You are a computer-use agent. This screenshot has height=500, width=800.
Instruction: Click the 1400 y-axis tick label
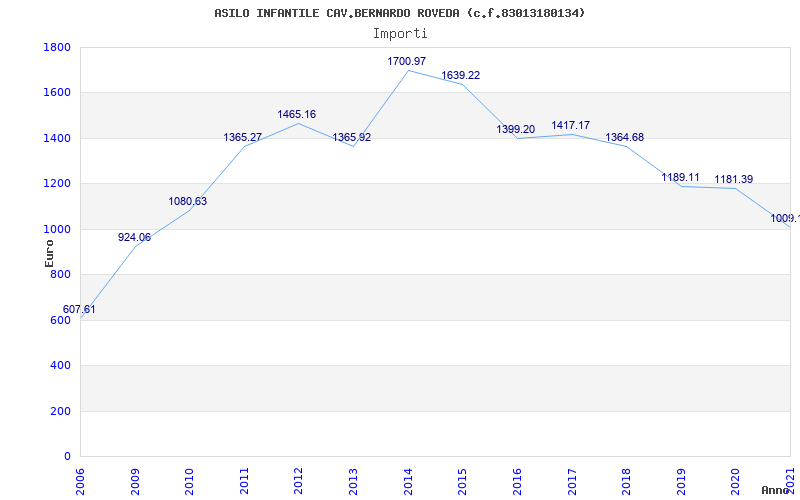57,138
